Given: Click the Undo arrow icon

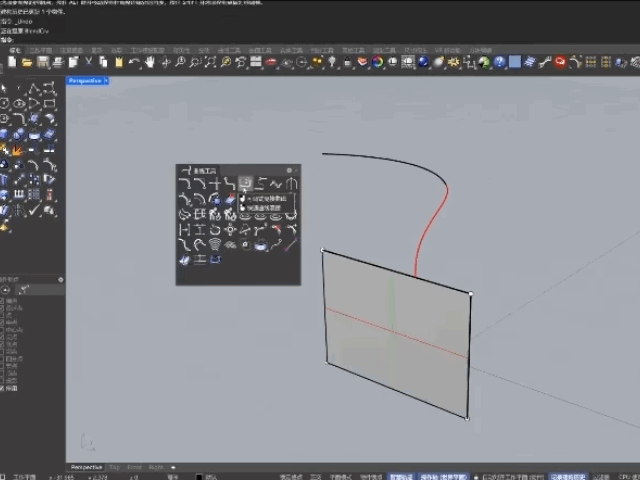Looking at the screenshot, I should pyautogui.click(x=134, y=62).
